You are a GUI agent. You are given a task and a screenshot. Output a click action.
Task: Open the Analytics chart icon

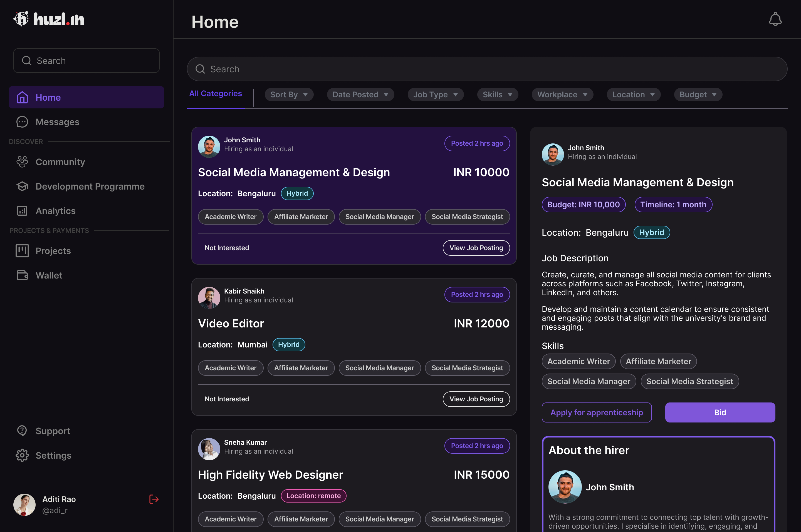[x=22, y=211]
